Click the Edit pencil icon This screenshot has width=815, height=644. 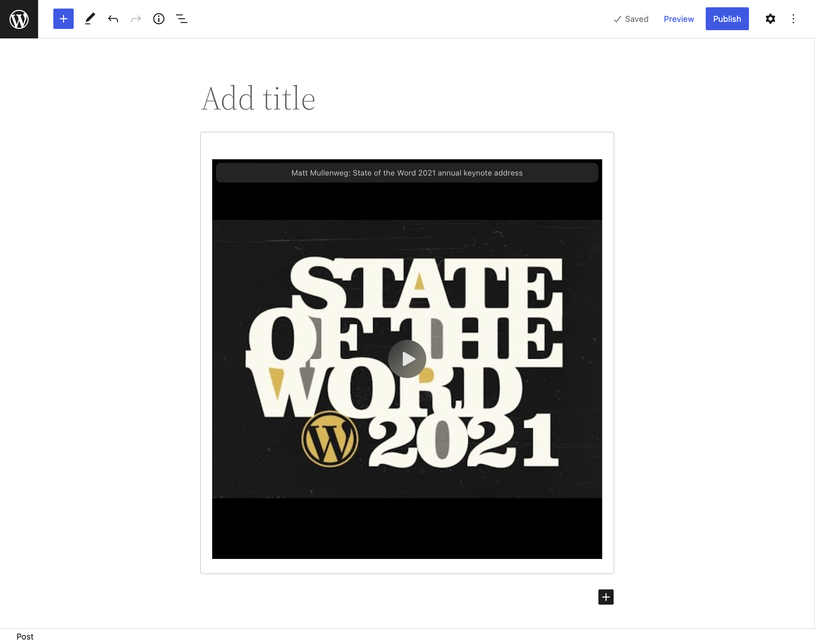click(90, 18)
